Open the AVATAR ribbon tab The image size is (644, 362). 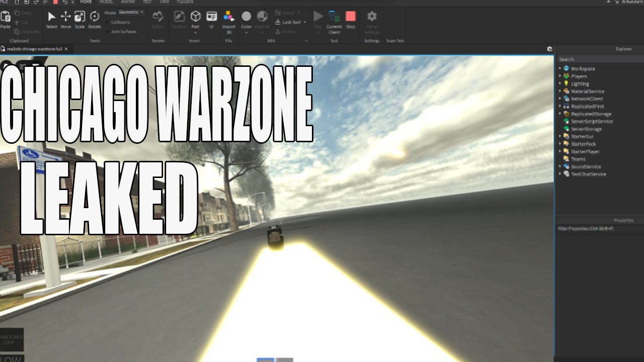coord(128,2)
